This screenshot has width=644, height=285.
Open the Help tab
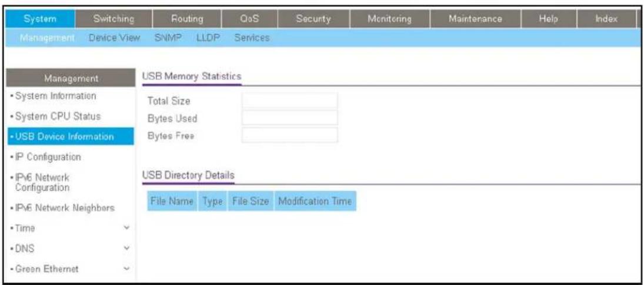[549, 19]
